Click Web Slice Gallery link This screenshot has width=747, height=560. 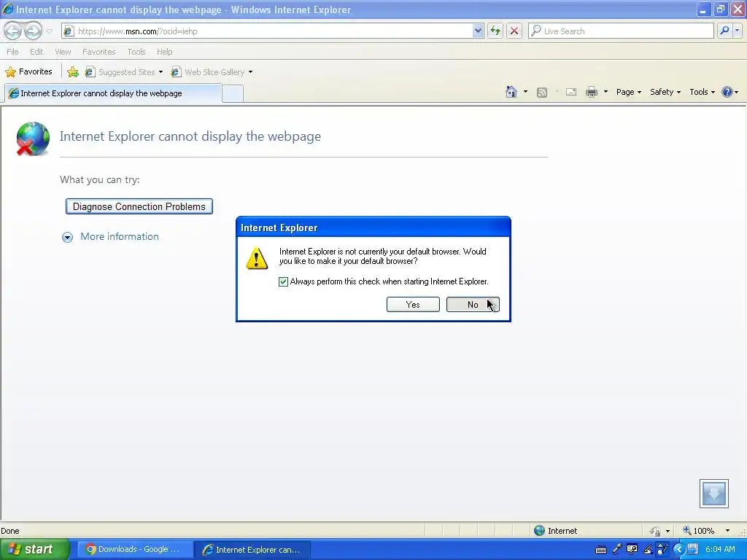tap(212, 72)
